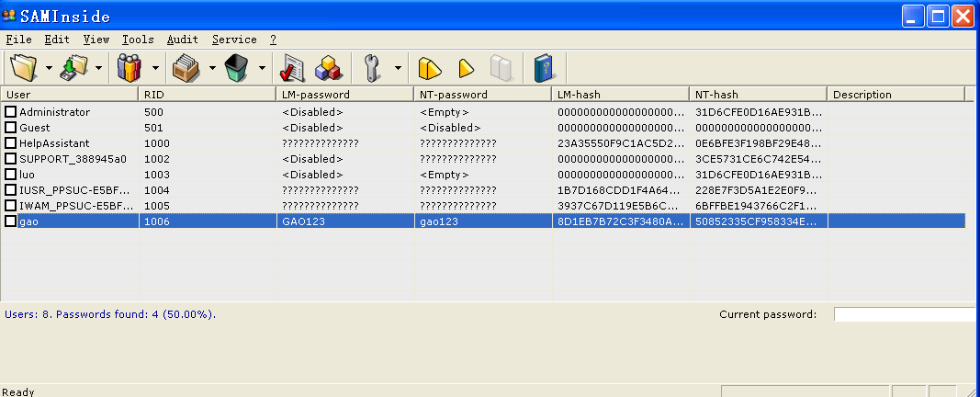Click the small yellow play arrow icon
The image size is (980, 397).
(x=467, y=67)
